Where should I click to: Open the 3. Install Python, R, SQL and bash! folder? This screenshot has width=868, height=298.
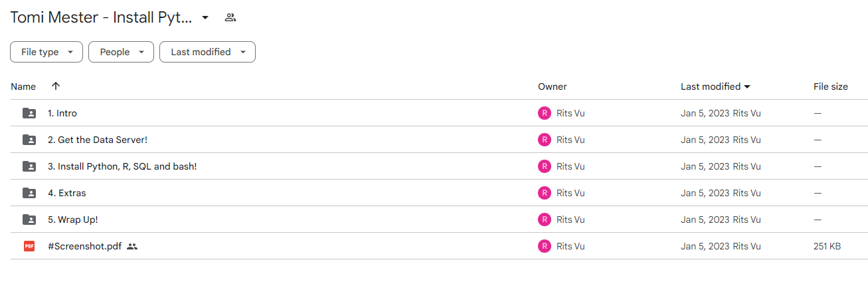(122, 166)
